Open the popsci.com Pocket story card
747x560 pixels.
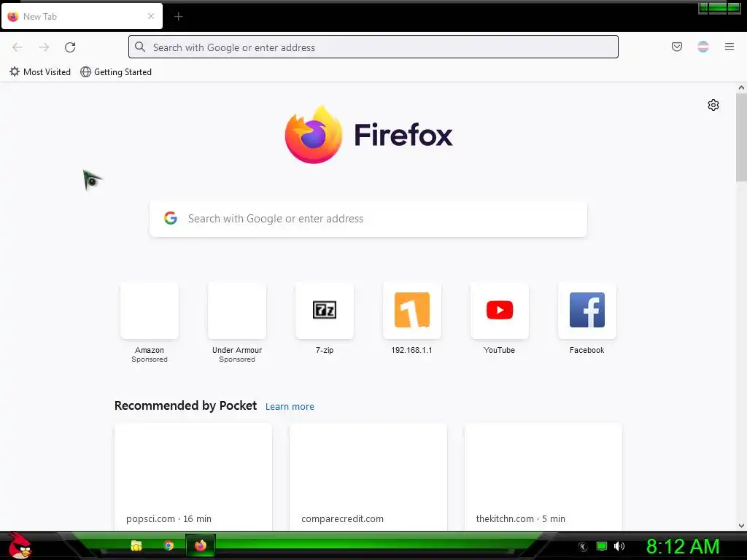[x=193, y=477]
